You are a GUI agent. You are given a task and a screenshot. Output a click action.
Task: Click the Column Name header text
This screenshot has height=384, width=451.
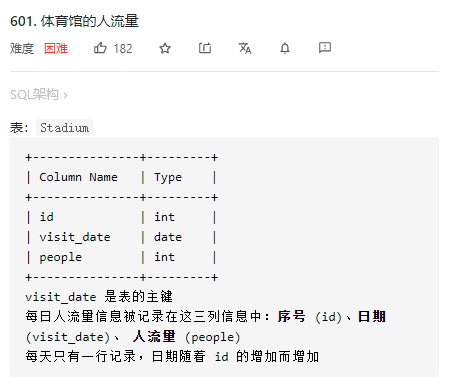click(x=78, y=177)
